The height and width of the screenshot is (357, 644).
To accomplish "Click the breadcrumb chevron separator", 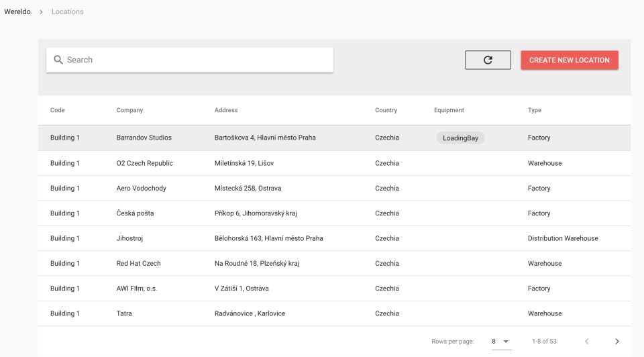I will coord(41,12).
